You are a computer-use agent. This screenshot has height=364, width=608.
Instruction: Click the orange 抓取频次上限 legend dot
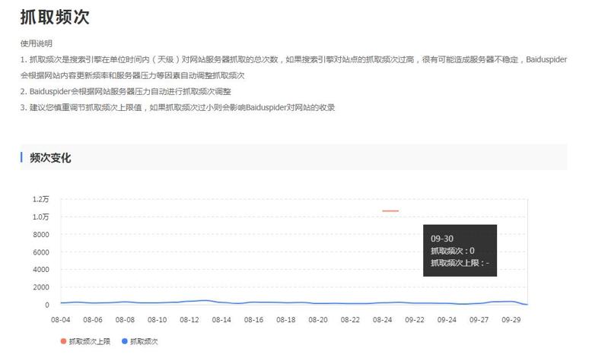click(x=63, y=341)
